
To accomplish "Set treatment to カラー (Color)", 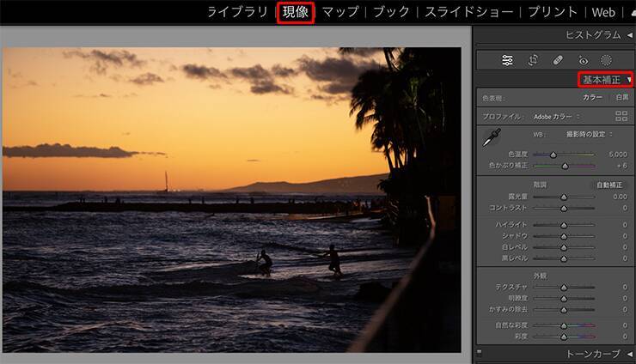I will click(x=592, y=98).
